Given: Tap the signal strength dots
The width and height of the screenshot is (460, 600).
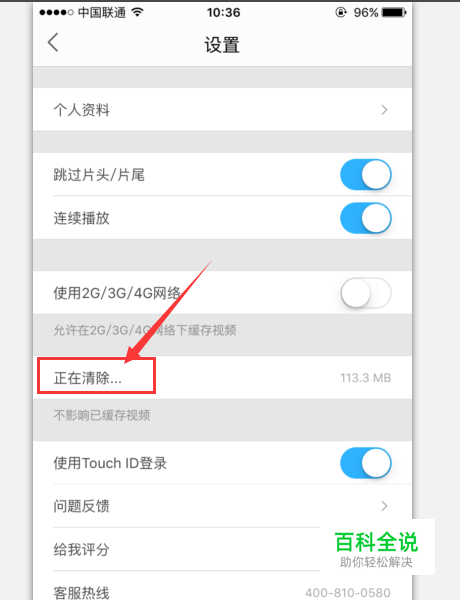Looking at the screenshot, I should pos(56,13).
